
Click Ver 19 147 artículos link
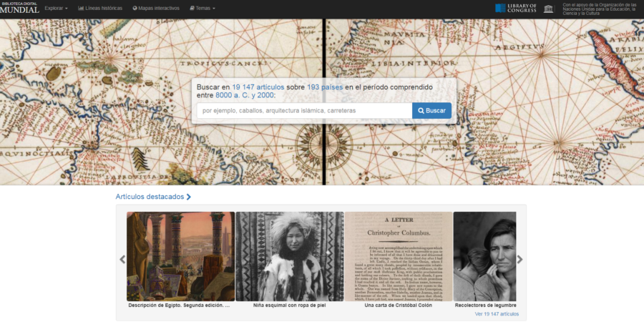pos(497,314)
